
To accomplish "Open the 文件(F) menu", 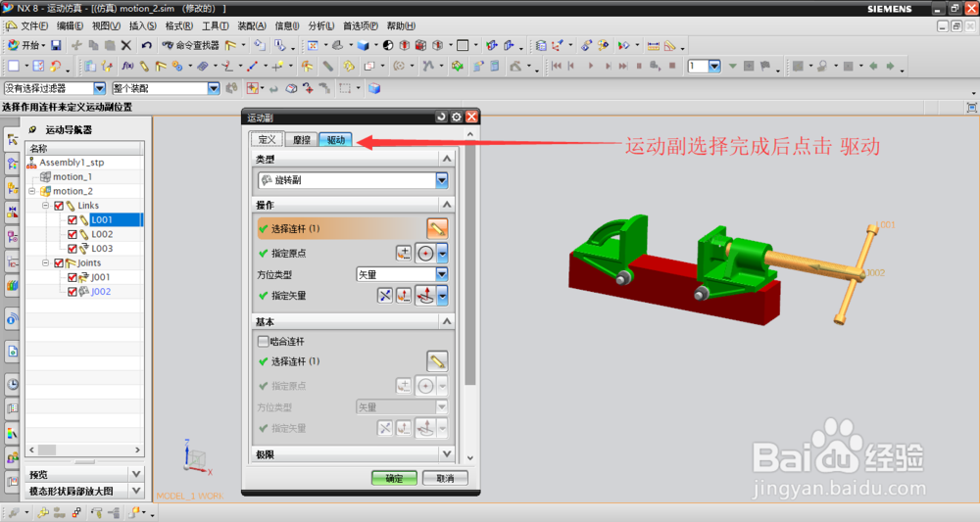I will [33, 25].
